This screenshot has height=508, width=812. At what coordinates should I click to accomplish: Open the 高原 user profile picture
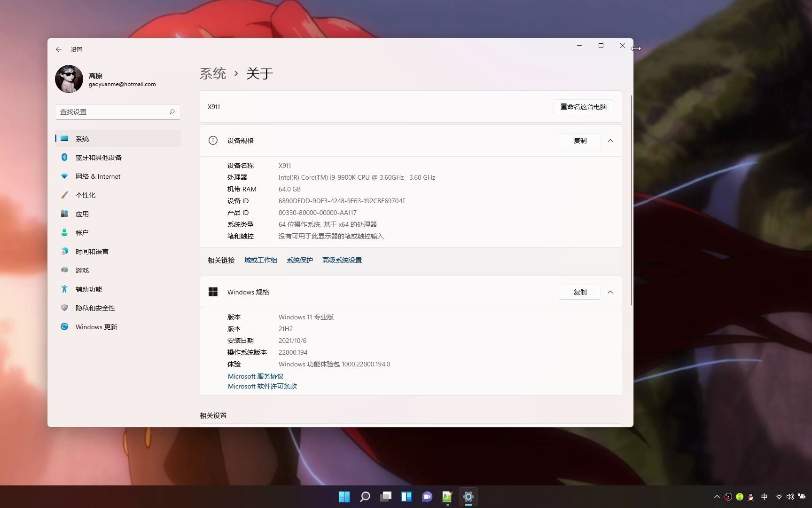point(69,79)
